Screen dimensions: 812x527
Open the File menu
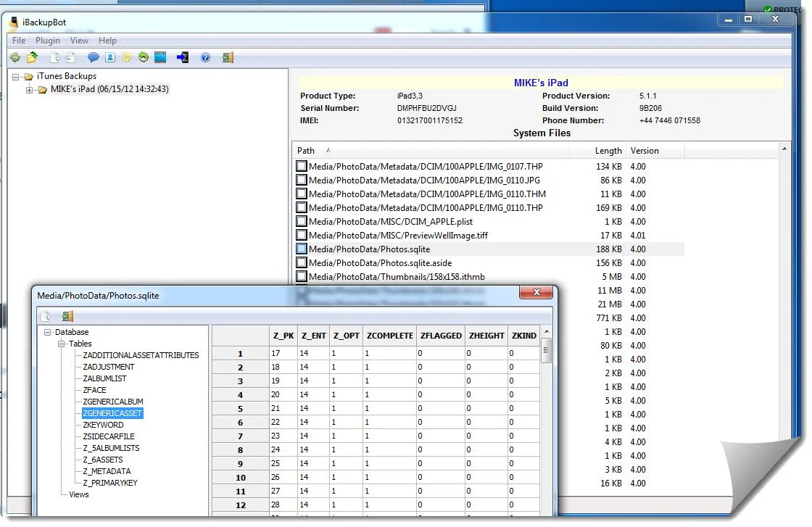pyautogui.click(x=19, y=41)
